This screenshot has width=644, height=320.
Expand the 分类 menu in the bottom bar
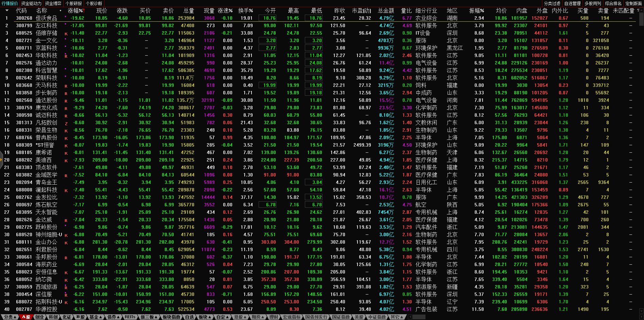coord(10,317)
